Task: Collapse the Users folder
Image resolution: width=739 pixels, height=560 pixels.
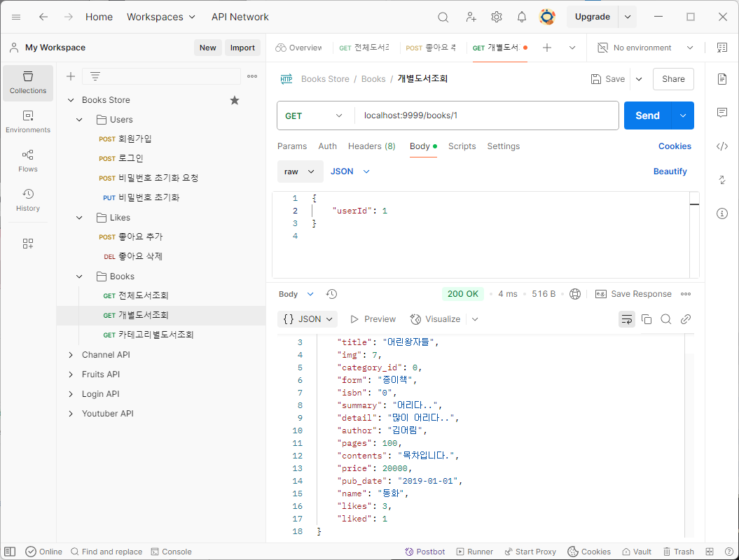Action: coord(79,120)
